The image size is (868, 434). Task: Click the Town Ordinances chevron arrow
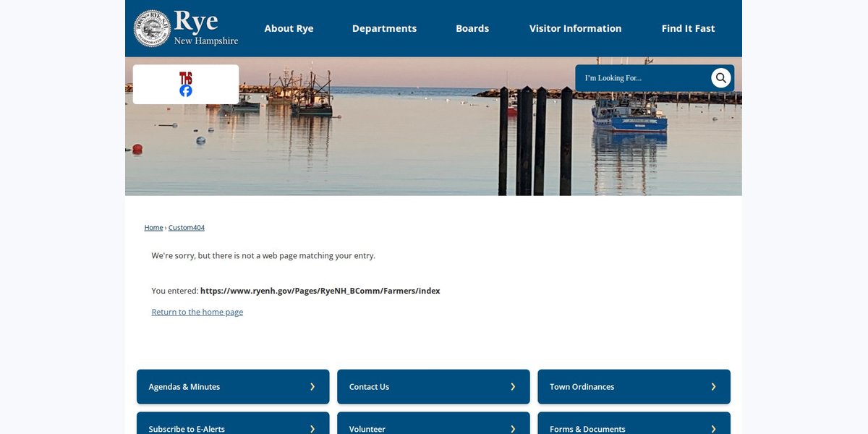[x=713, y=387]
